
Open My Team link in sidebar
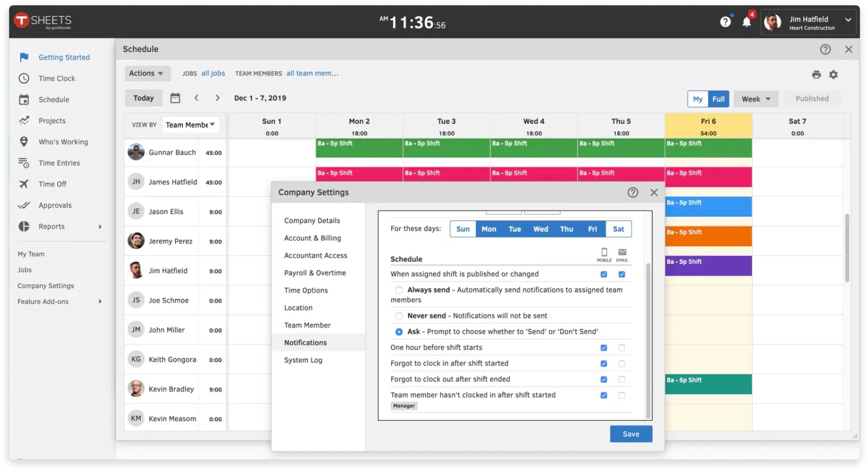pyautogui.click(x=31, y=254)
